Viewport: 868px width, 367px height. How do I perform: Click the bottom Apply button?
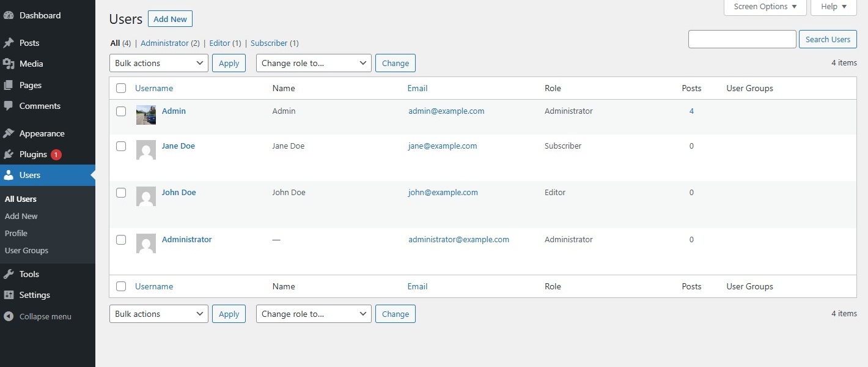[229, 314]
